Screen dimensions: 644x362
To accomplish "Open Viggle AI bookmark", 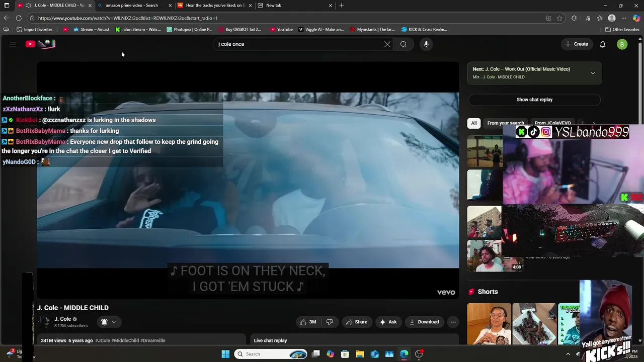I will point(321,29).
